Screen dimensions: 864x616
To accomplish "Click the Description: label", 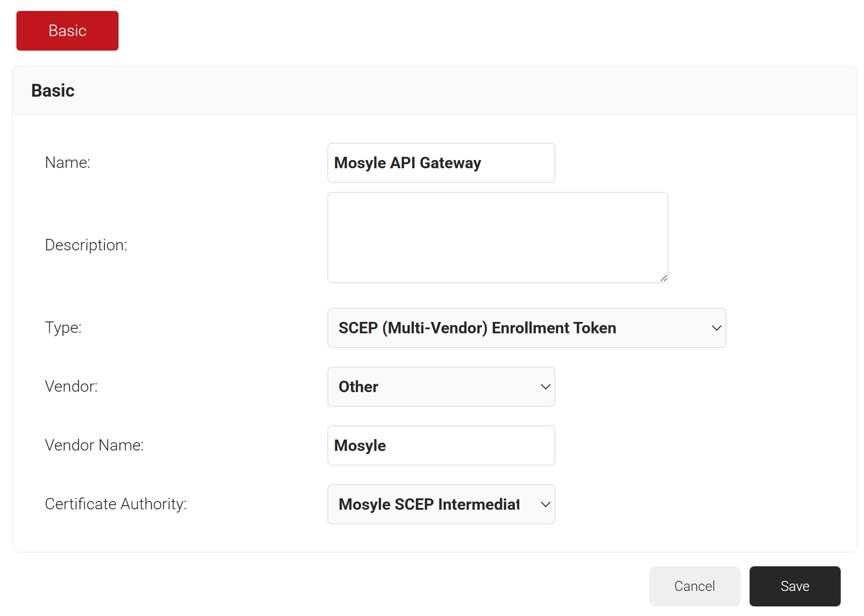I will tap(86, 245).
